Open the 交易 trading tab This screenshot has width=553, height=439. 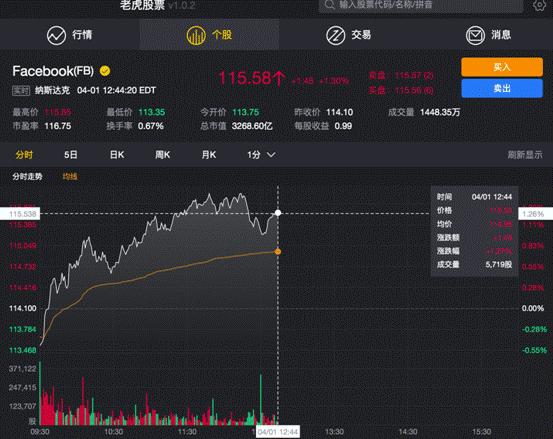point(348,35)
